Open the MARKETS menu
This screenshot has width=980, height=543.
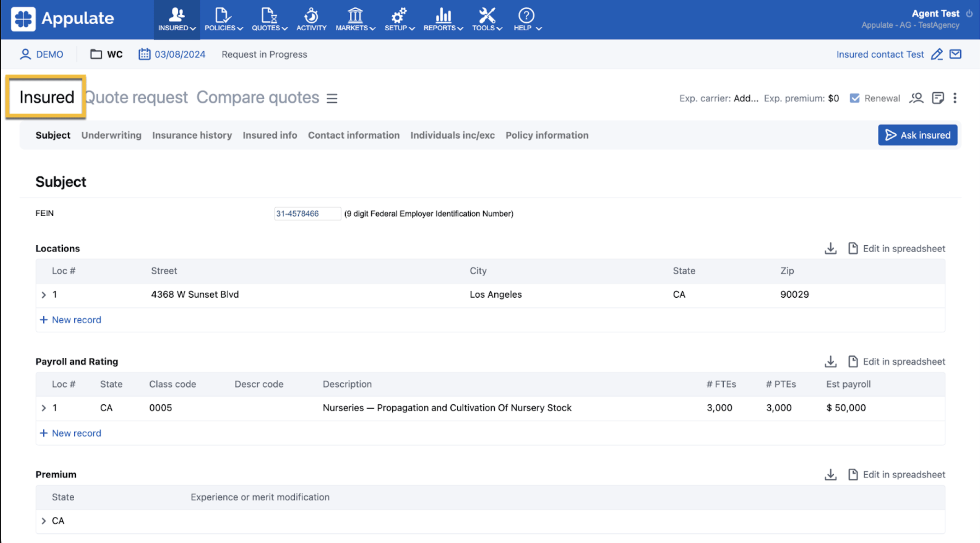(355, 19)
